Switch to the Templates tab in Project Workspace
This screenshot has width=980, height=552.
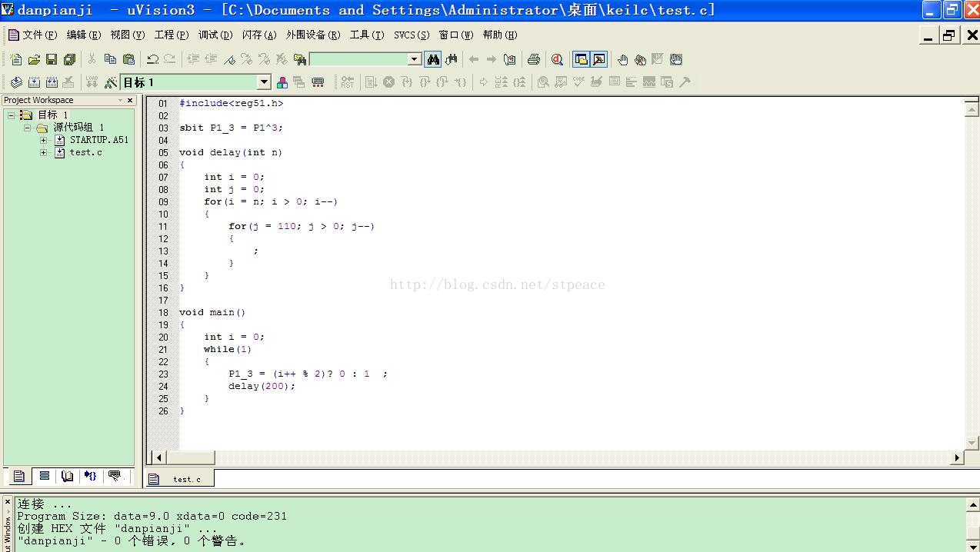(x=115, y=477)
